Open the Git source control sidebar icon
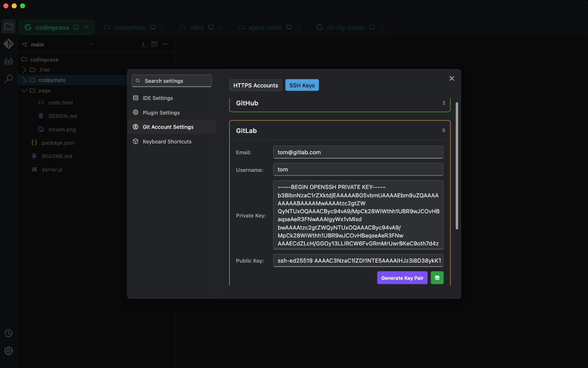588x368 pixels. (8, 44)
